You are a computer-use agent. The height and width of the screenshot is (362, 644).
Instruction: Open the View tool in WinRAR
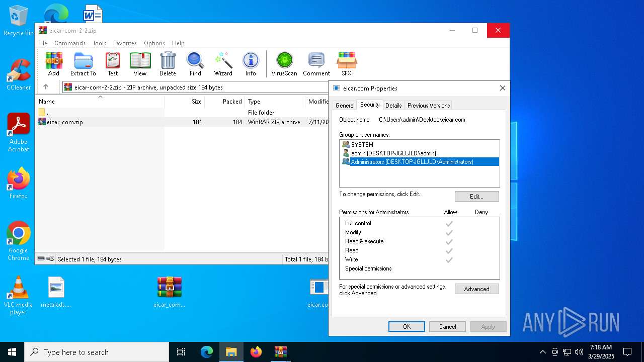pos(140,64)
